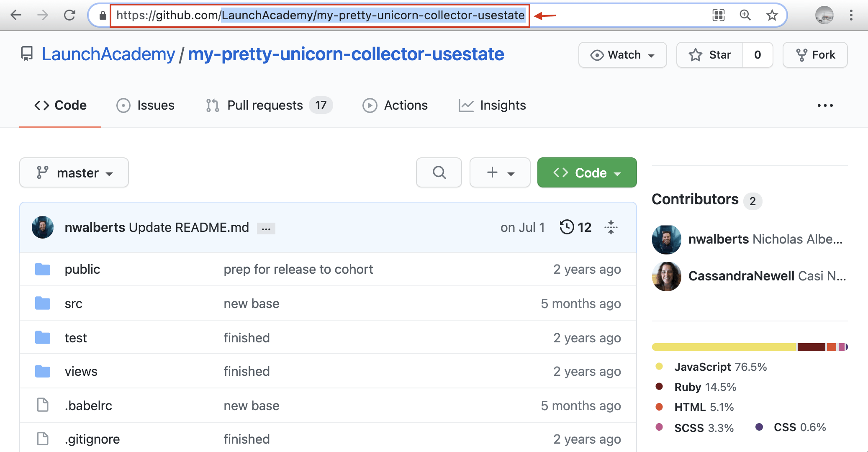Open the src folder
Image resolution: width=868 pixels, height=452 pixels.
tap(73, 303)
